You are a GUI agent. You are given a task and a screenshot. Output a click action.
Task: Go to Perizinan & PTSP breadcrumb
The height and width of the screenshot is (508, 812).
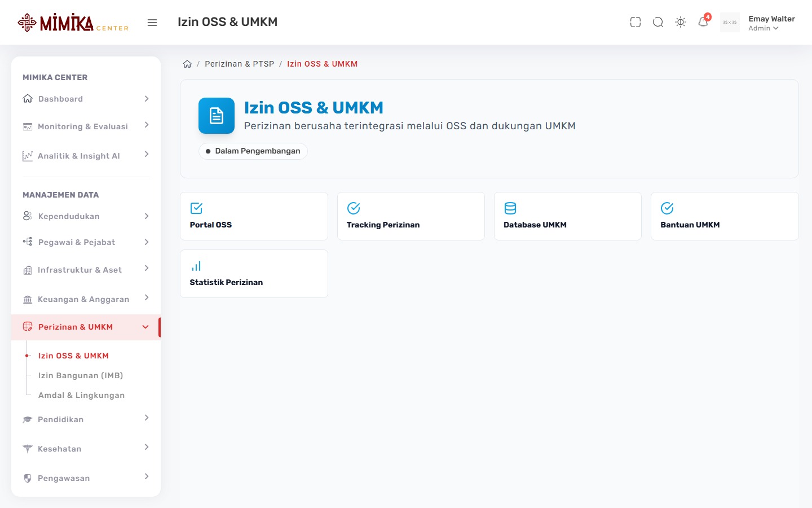[x=239, y=64]
